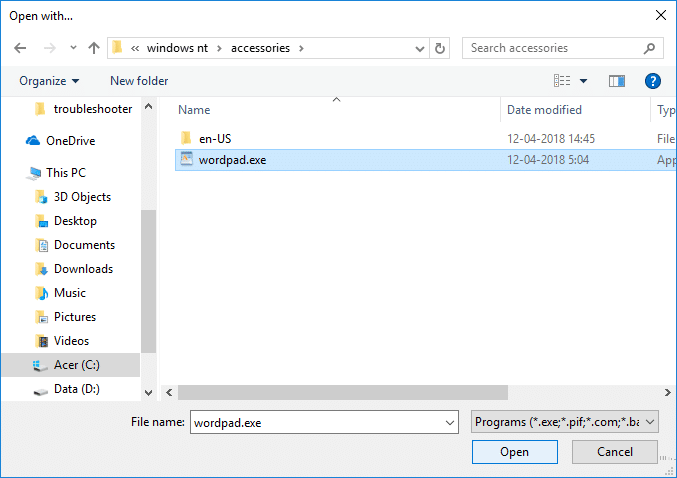Click the Back navigation arrow
Image resolution: width=677 pixels, height=478 pixels.
coord(21,48)
